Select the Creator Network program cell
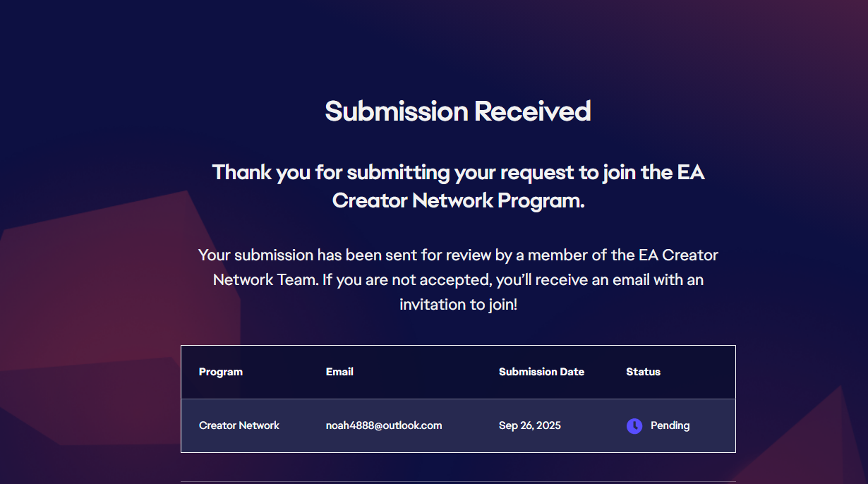 pyautogui.click(x=239, y=425)
